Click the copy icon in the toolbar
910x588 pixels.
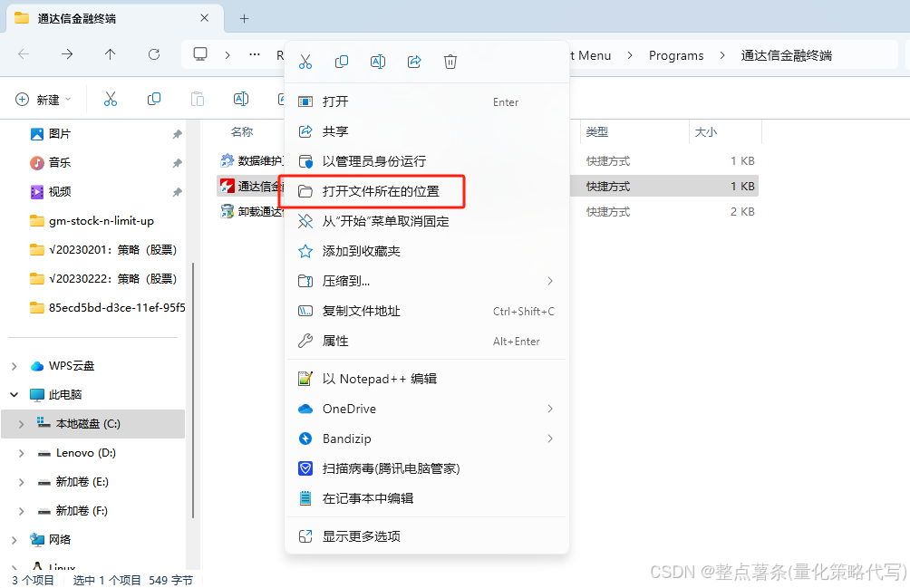154,99
